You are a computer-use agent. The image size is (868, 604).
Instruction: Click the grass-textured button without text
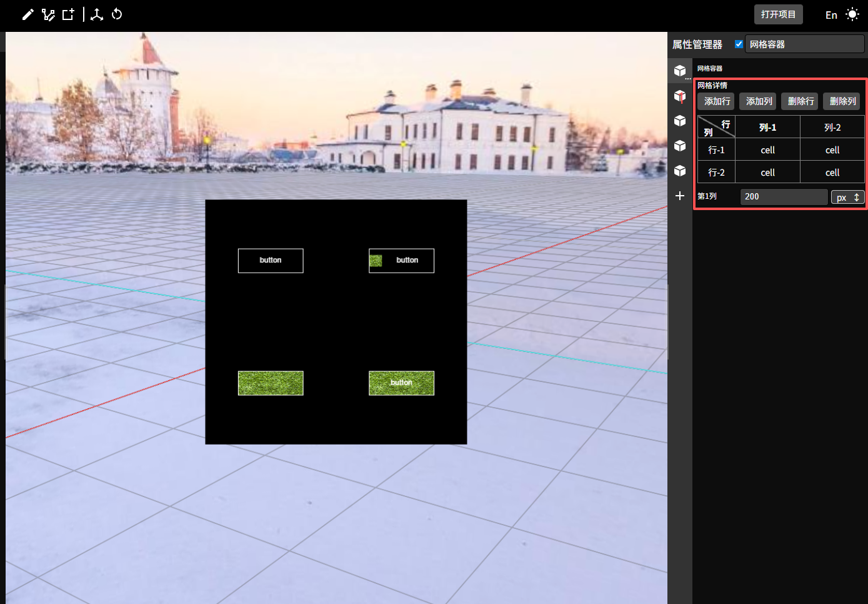[271, 383]
